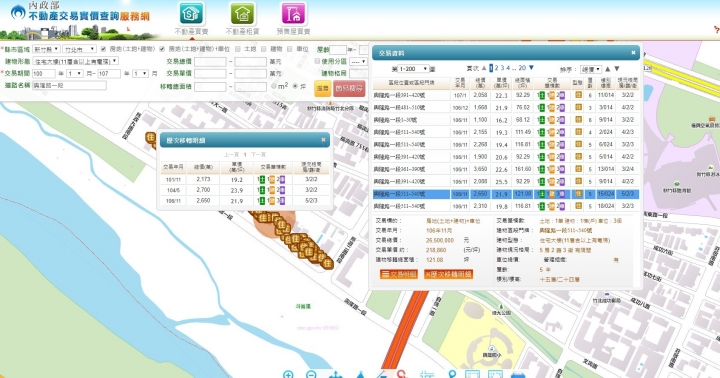The width and height of the screenshot is (720, 378).
Task: Open the 歷次移轉明細 orange button
Action: pos(449,274)
